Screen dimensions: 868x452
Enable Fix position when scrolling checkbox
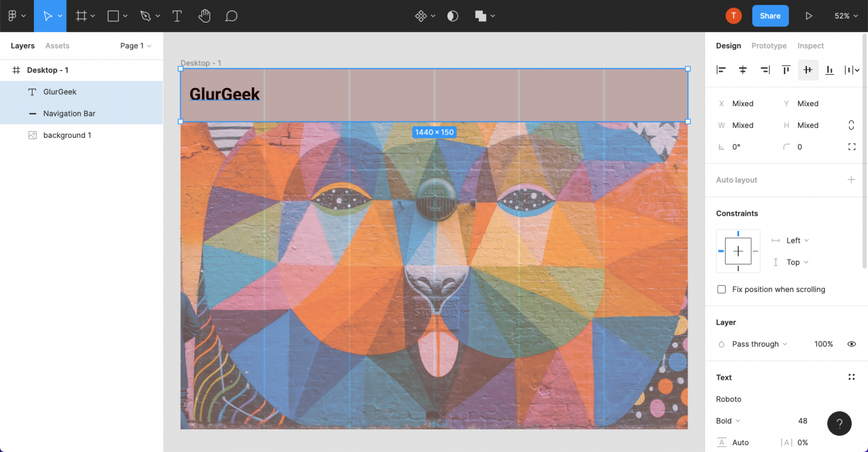pos(722,289)
